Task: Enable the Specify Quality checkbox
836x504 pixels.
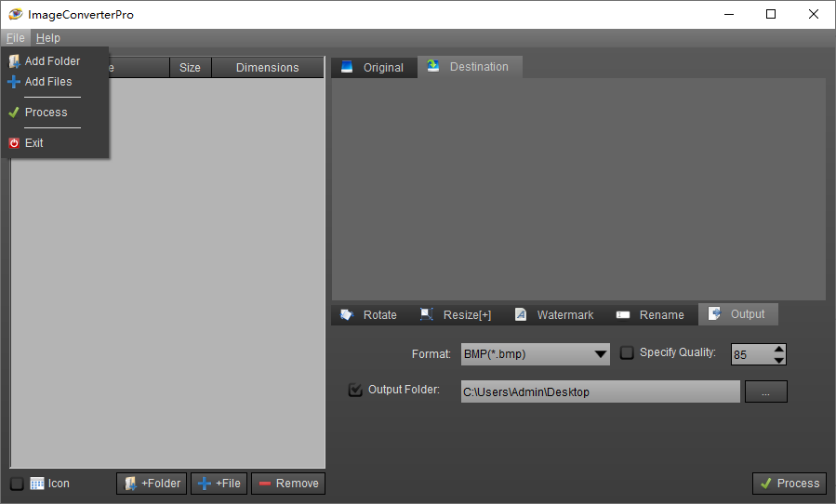Action: pyautogui.click(x=627, y=352)
